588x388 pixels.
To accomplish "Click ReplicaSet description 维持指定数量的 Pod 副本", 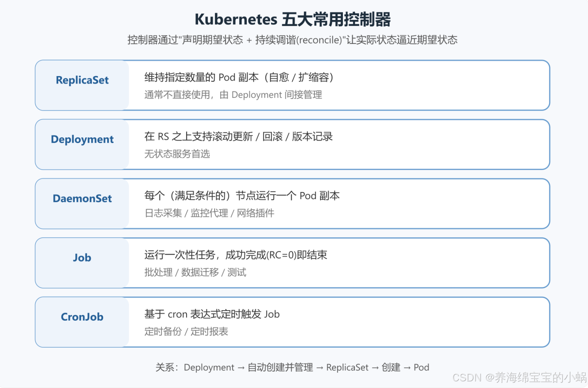I will tap(239, 77).
